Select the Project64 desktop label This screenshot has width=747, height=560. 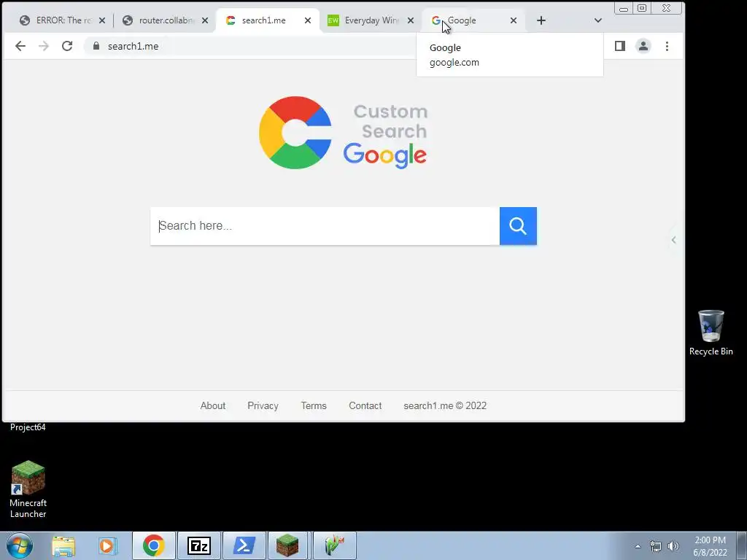pyautogui.click(x=28, y=427)
